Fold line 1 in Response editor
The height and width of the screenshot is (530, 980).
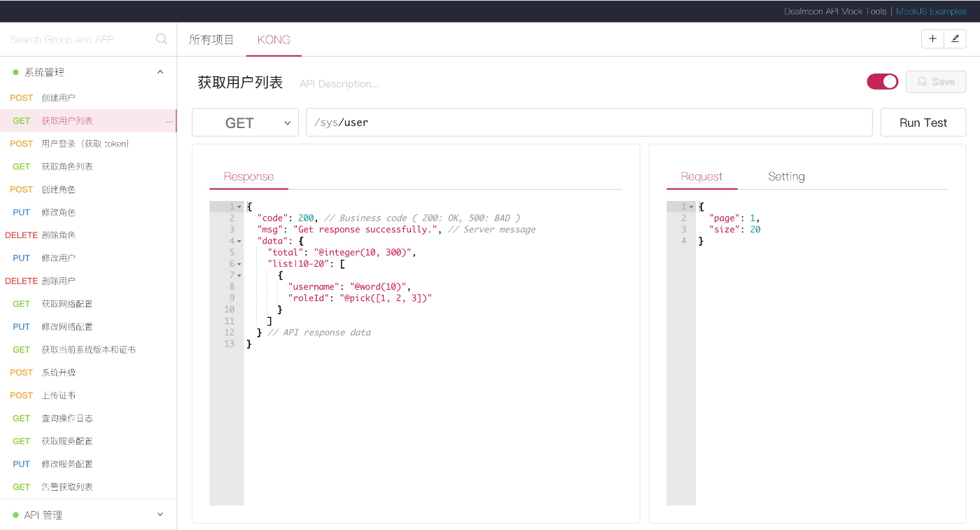click(x=239, y=207)
